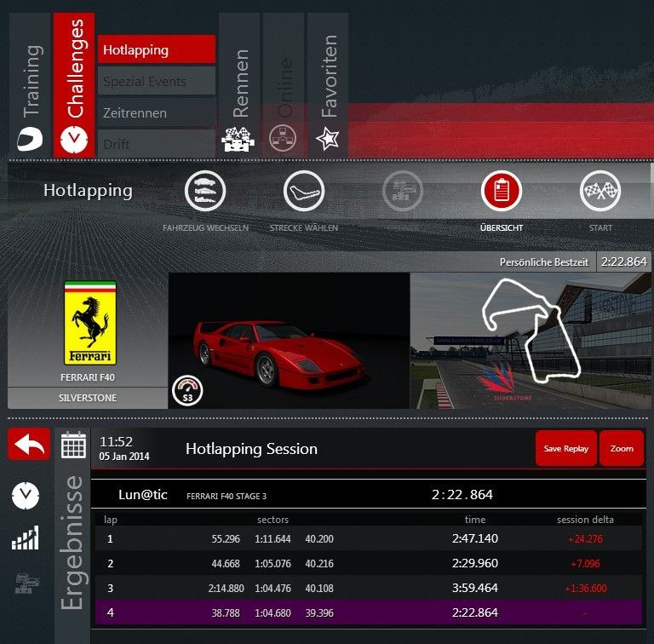
Task: Click the Fahrzeug Wechseln cars icon
Action: coord(205,191)
